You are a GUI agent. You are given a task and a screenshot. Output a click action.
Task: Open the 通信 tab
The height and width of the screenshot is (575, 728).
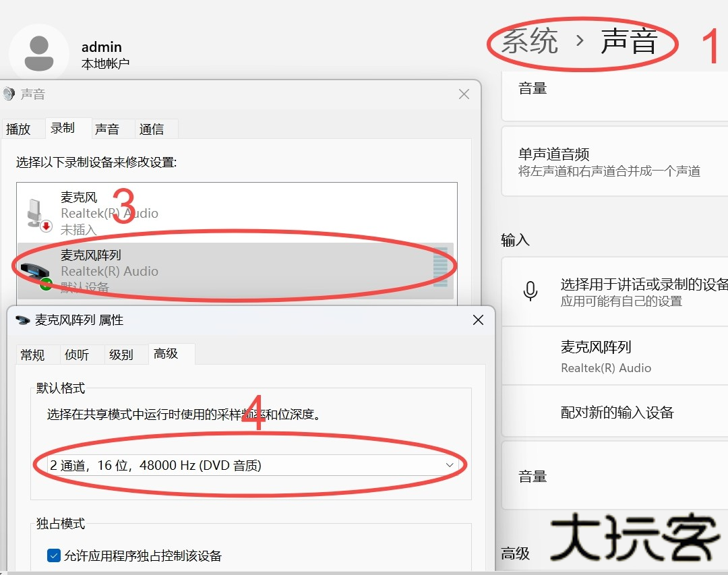[152, 129]
